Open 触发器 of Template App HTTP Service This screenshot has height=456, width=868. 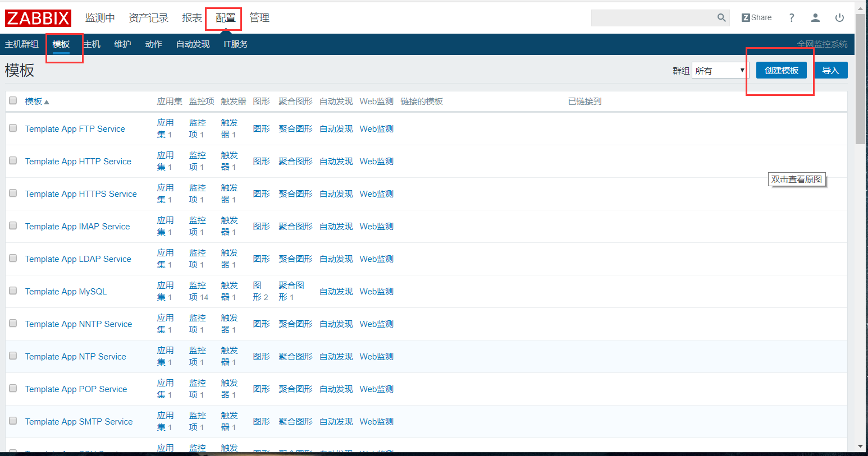pos(229,161)
